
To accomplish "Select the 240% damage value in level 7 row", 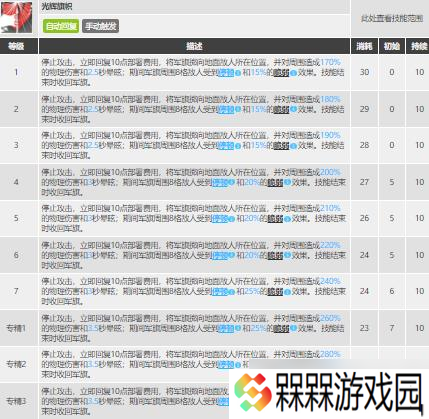I will [x=330, y=282].
